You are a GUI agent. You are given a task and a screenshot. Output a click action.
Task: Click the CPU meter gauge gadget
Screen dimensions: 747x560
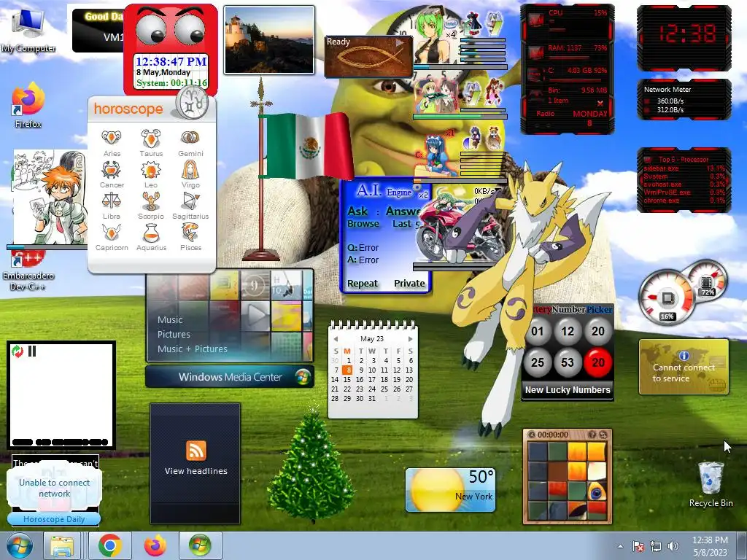click(x=667, y=298)
